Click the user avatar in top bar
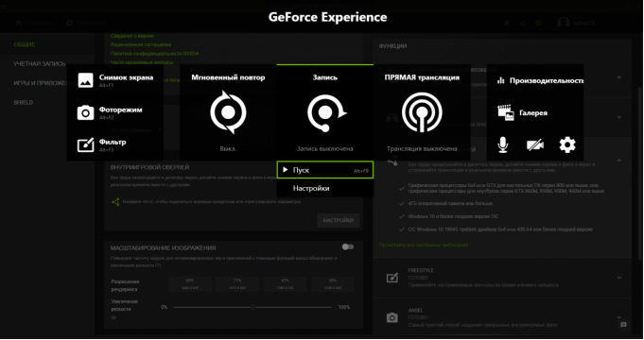Image resolution: width=644 pixels, height=340 pixels. point(563,23)
